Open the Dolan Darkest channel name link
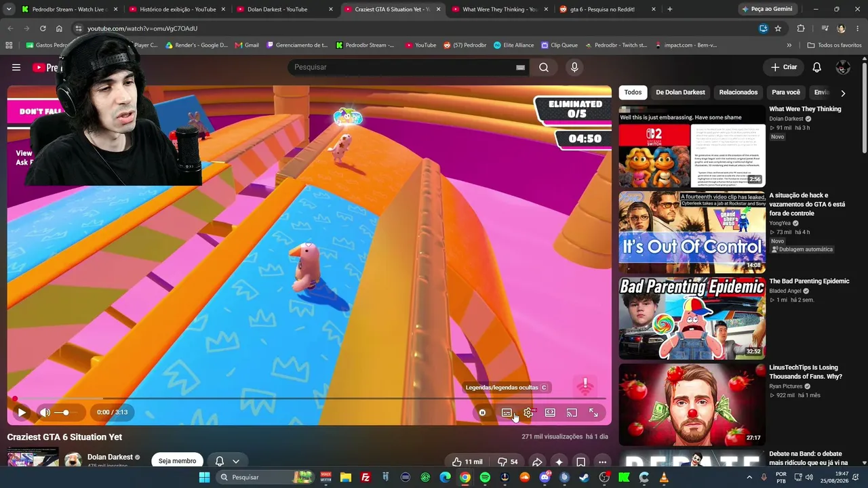The width and height of the screenshot is (868, 488). click(x=110, y=457)
